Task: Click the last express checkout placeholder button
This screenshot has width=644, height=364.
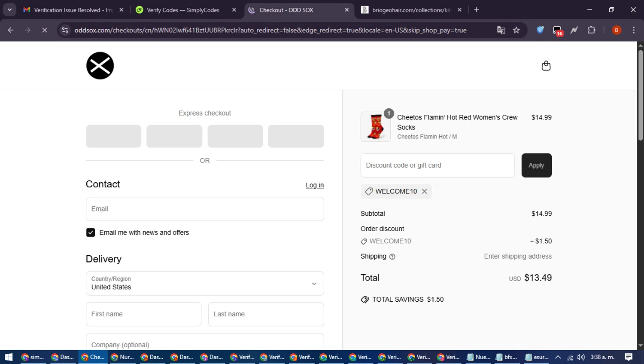Action: (x=296, y=136)
